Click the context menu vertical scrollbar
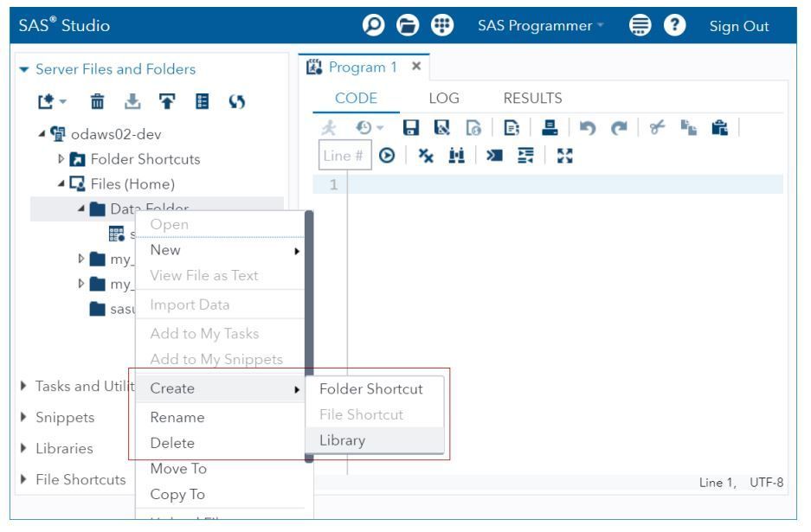Image resolution: width=811 pixels, height=532 pixels. click(x=309, y=336)
